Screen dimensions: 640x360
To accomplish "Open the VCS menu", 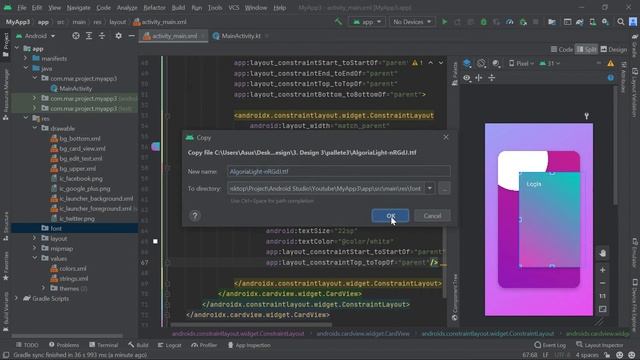I will coord(233,8).
